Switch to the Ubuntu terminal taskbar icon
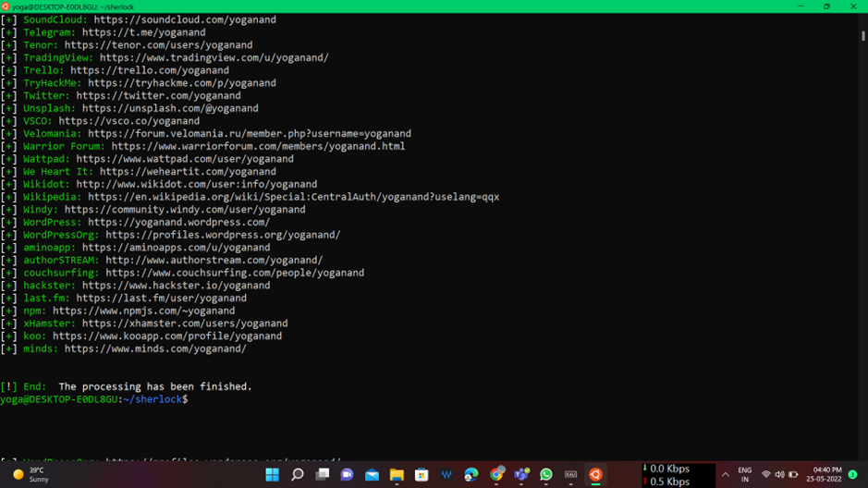Screen dimensions: 868x488 595,475
